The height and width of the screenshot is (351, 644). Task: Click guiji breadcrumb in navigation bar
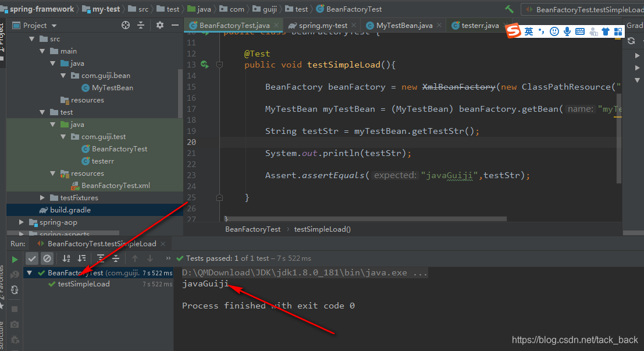[269, 9]
